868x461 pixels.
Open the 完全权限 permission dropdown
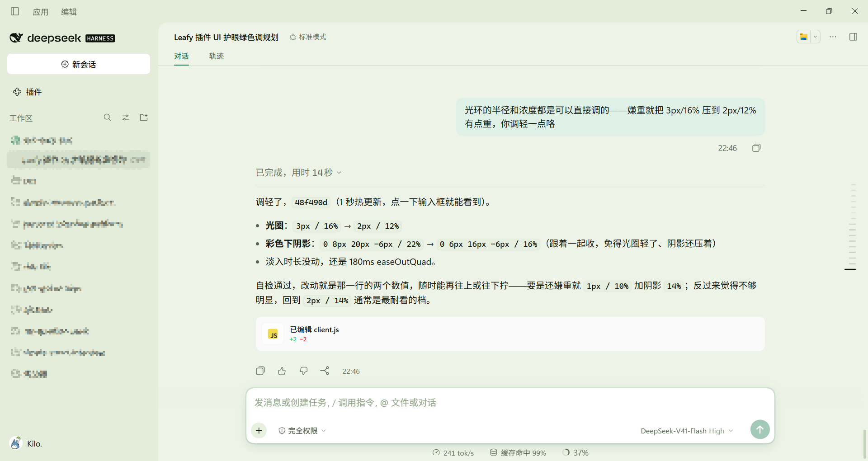pyautogui.click(x=302, y=431)
